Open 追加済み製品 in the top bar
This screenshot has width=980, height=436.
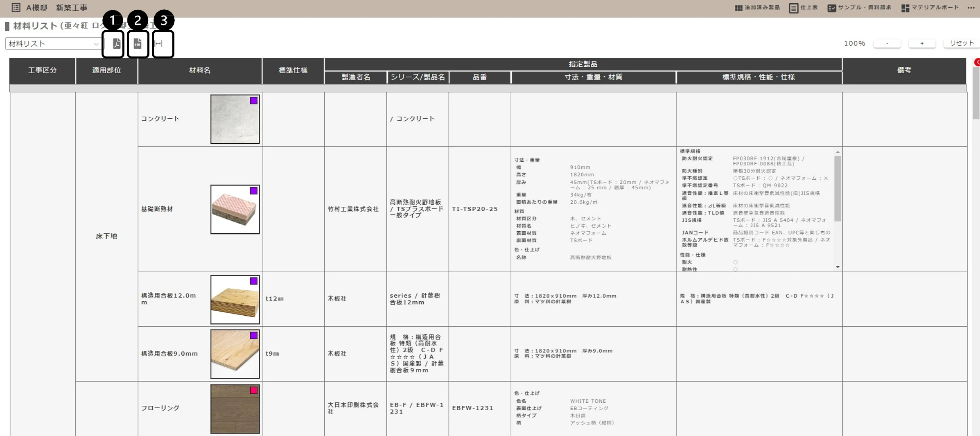(757, 8)
